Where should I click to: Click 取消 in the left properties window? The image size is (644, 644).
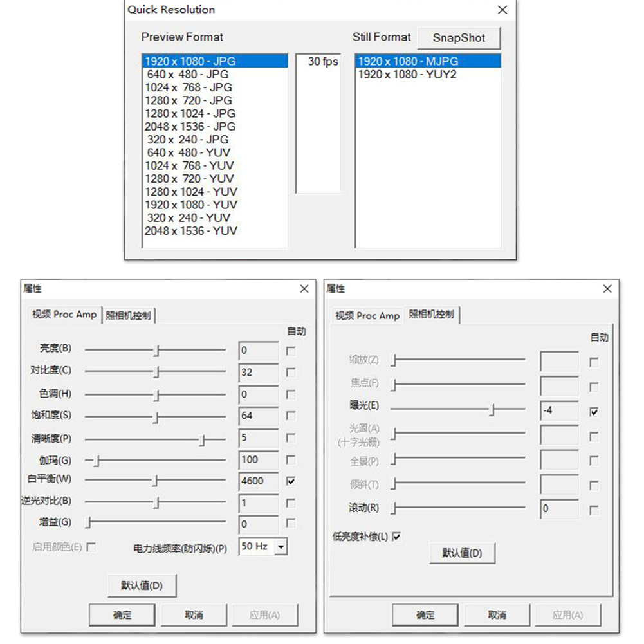(194, 615)
